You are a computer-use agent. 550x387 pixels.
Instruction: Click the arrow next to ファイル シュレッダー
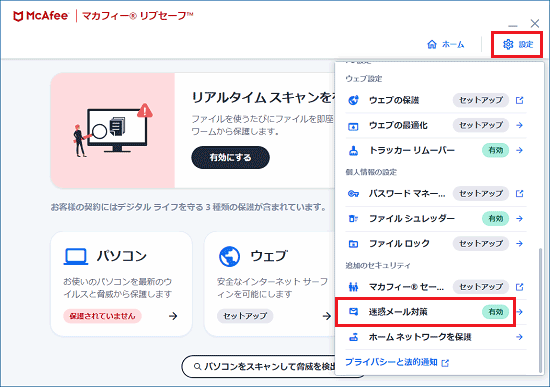click(519, 218)
